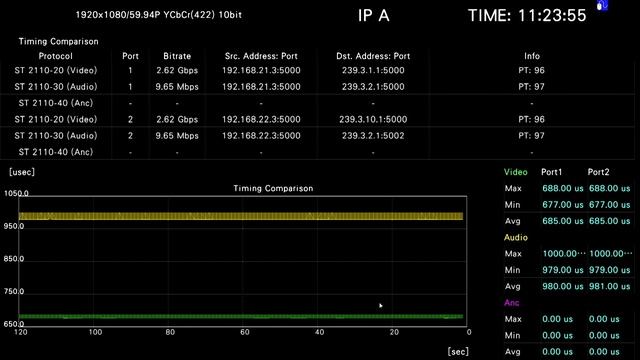The image size is (640, 360).
Task: Click PT: 97 in port 2 audio row
Action: point(531,136)
